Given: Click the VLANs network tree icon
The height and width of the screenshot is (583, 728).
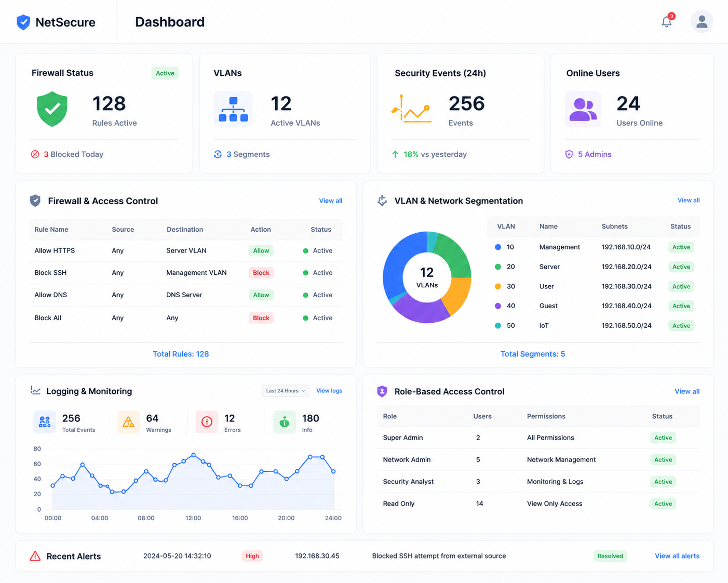Looking at the screenshot, I should 233,109.
